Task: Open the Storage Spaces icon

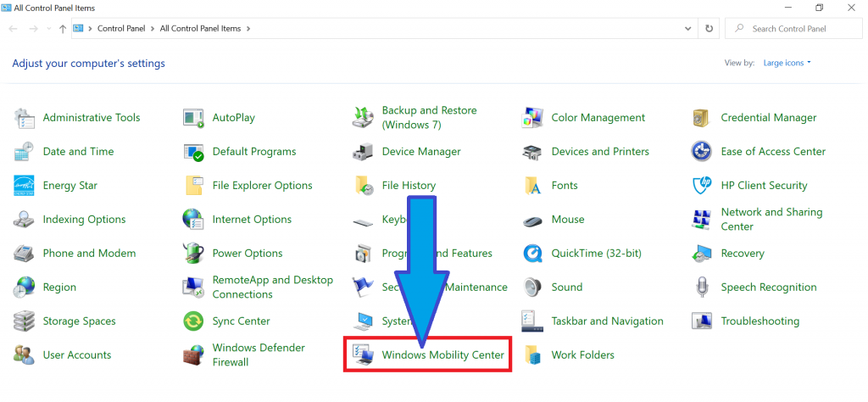Action: coord(24,321)
